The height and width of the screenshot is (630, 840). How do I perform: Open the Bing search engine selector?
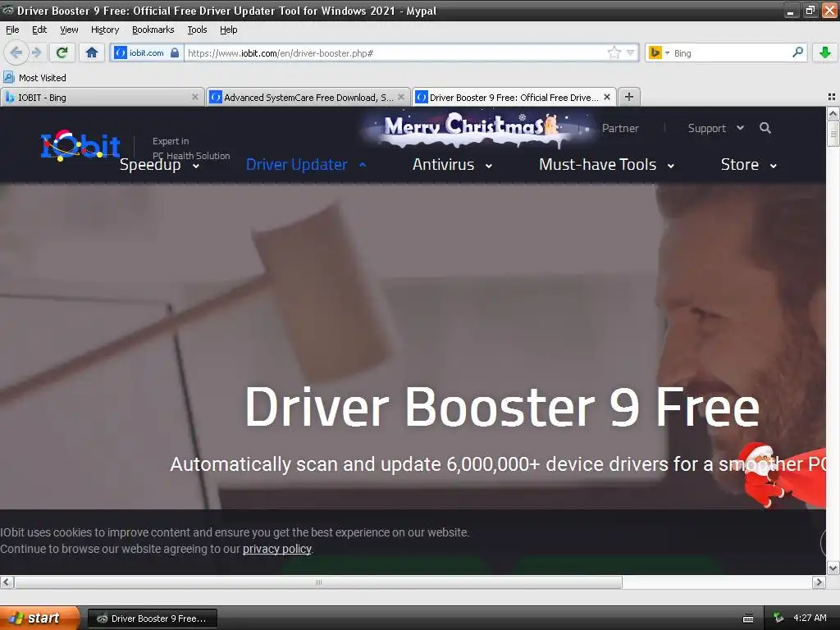coord(659,52)
